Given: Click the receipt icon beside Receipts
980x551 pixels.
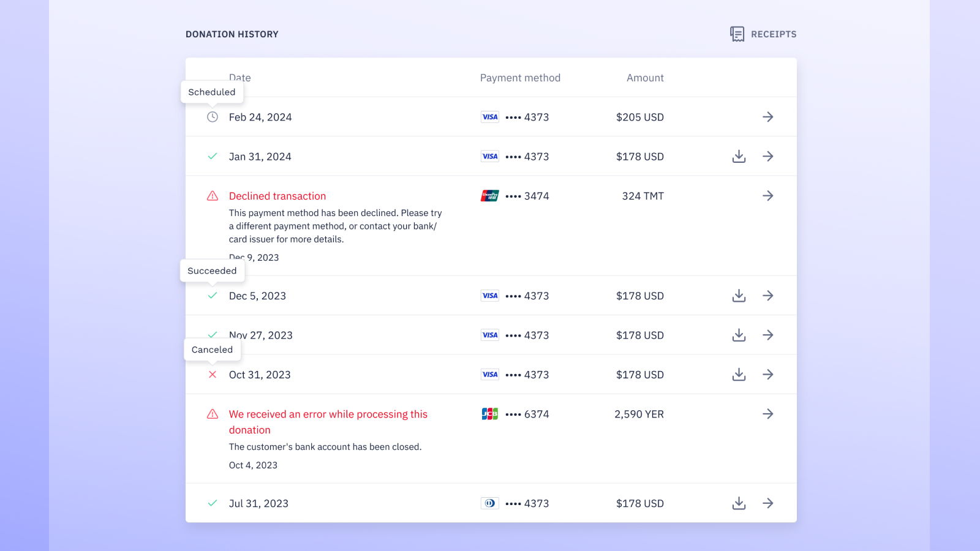Looking at the screenshot, I should (737, 34).
